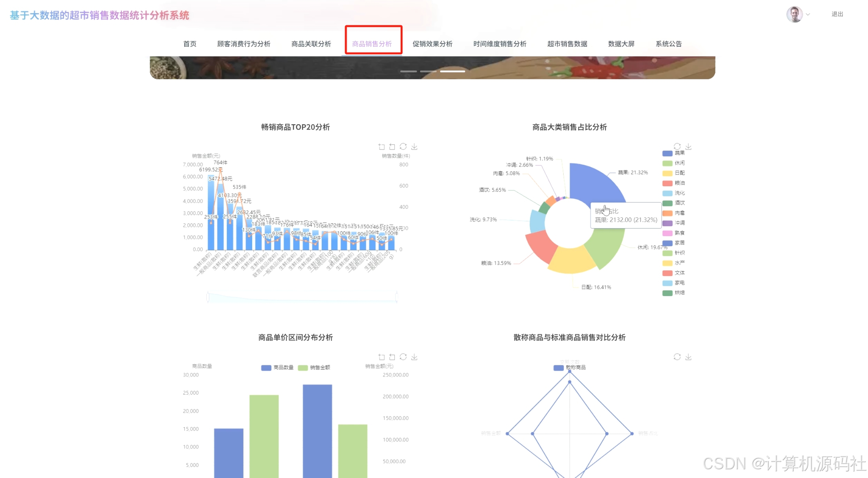Click area zoom icon on TOP20 chart

tap(381, 147)
